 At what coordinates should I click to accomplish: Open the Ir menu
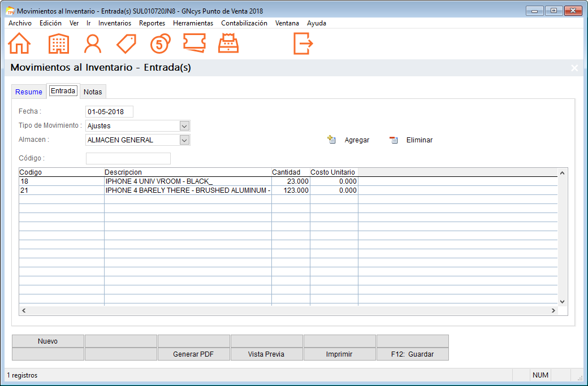(x=89, y=23)
